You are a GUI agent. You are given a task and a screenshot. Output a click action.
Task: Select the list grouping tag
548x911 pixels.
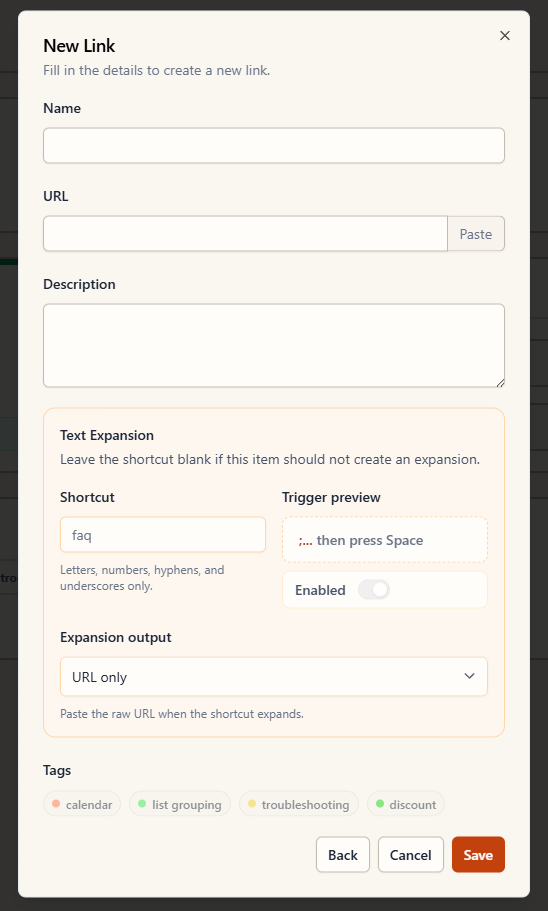tap(180, 804)
